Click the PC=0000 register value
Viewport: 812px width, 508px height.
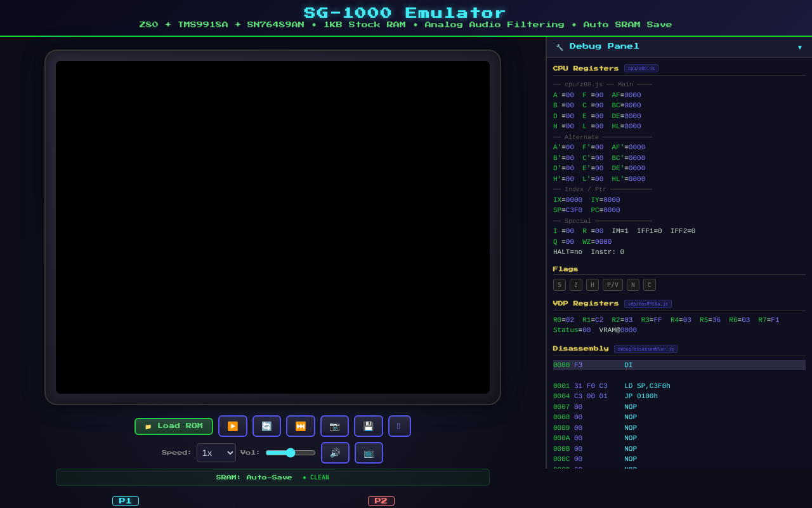[x=605, y=210]
